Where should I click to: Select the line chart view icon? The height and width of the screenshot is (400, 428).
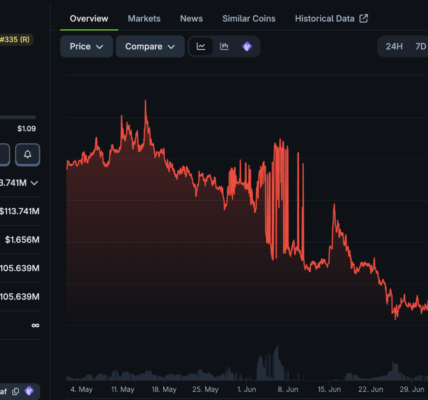point(201,46)
